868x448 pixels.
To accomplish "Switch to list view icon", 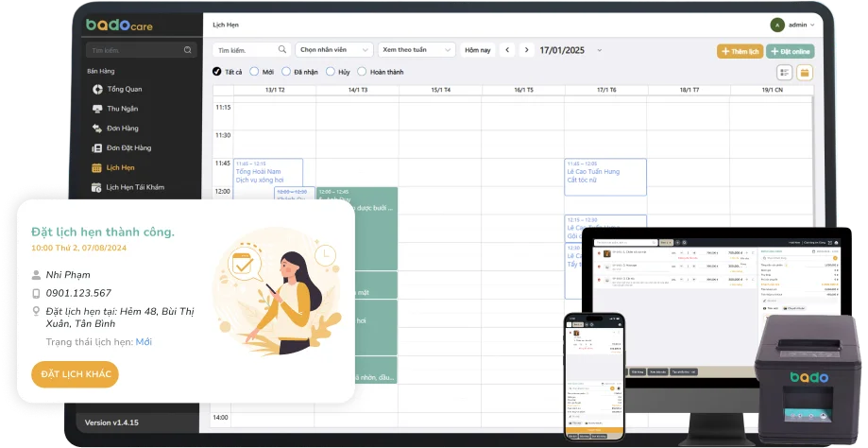I will click(784, 73).
